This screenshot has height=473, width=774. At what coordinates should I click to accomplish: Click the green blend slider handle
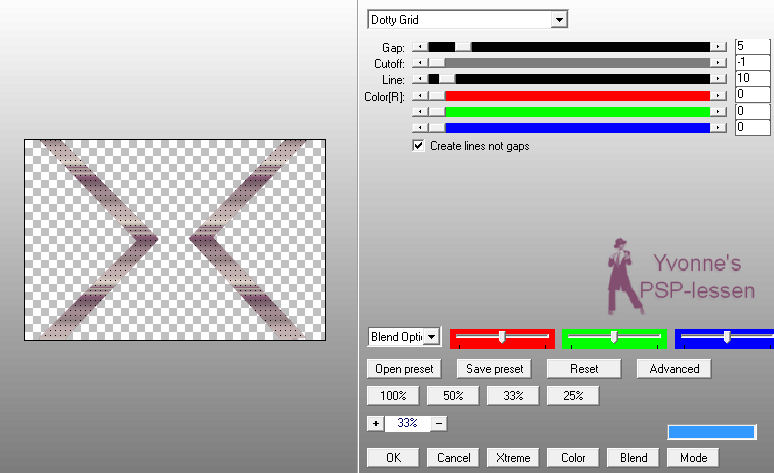[x=614, y=337]
